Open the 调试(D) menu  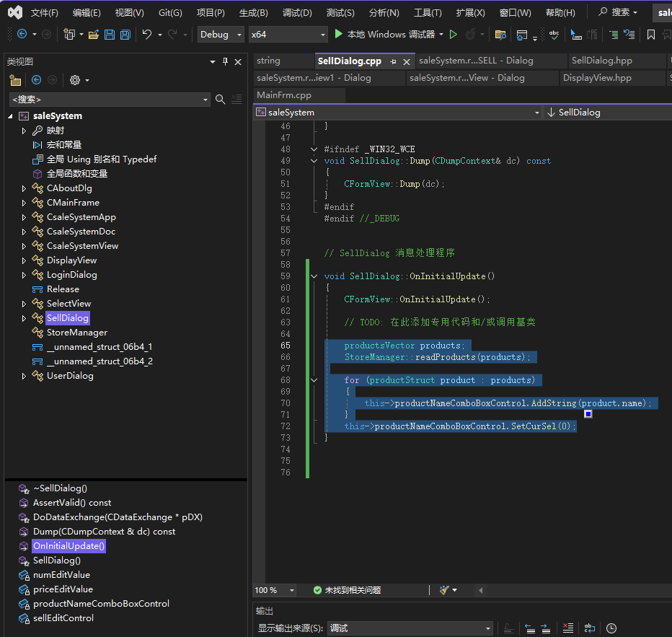(297, 13)
